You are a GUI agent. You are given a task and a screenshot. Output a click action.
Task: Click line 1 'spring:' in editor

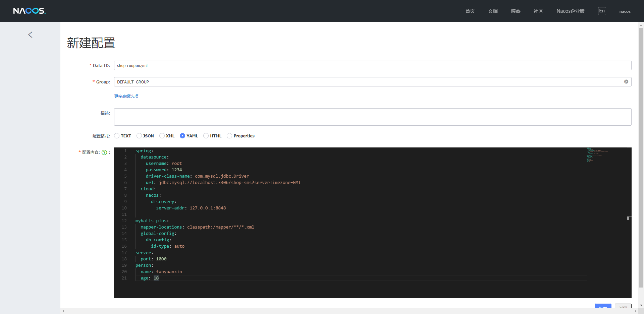(144, 151)
